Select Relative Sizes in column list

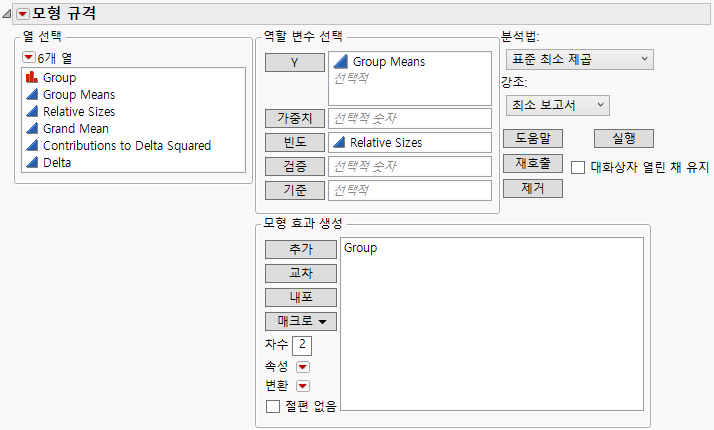coord(79,111)
